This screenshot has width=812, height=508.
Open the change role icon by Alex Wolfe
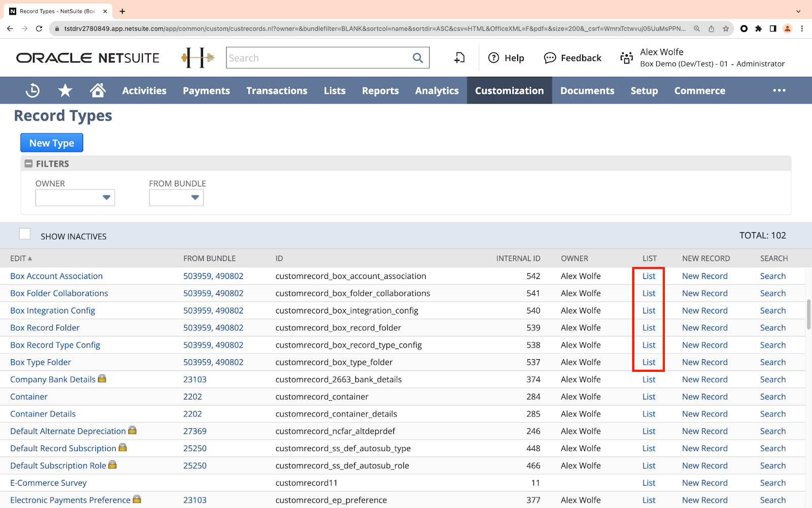tap(627, 58)
